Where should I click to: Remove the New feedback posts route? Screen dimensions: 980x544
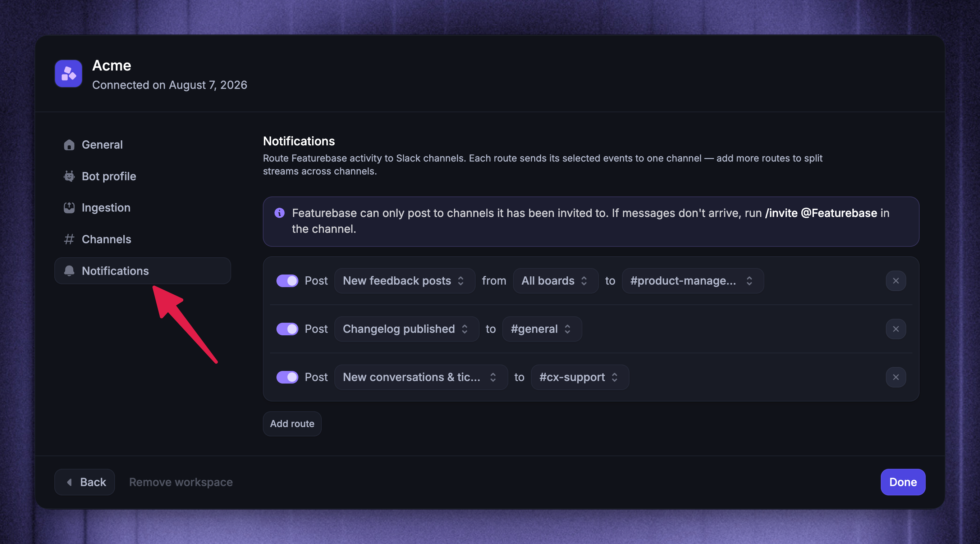896,281
